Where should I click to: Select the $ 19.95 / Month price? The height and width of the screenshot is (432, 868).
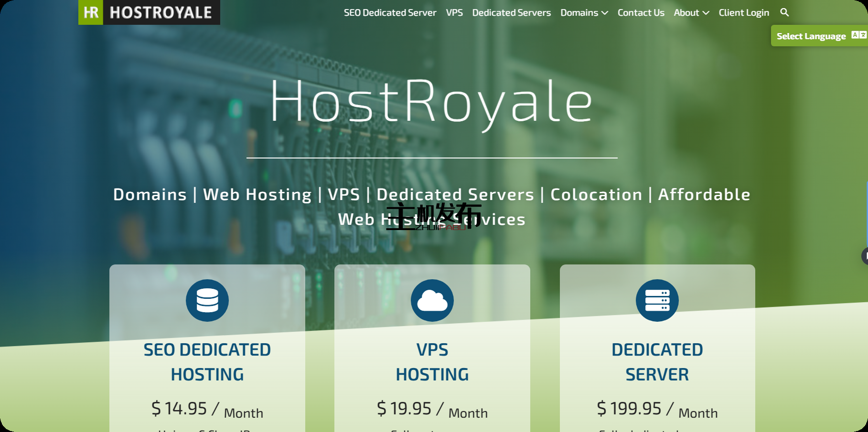pyautogui.click(x=432, y=409)
